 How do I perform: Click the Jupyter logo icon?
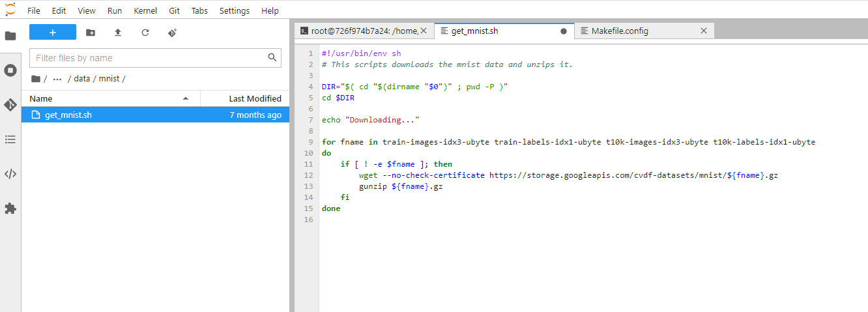(10, 10)
